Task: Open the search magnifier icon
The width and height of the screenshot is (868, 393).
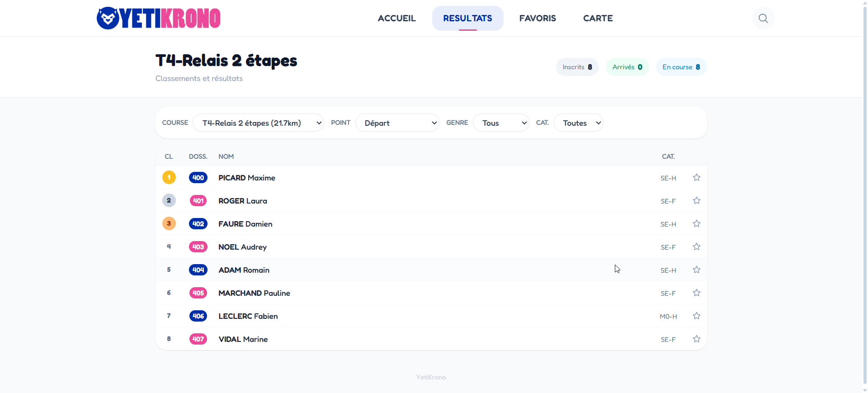Action: click(763, 19)
